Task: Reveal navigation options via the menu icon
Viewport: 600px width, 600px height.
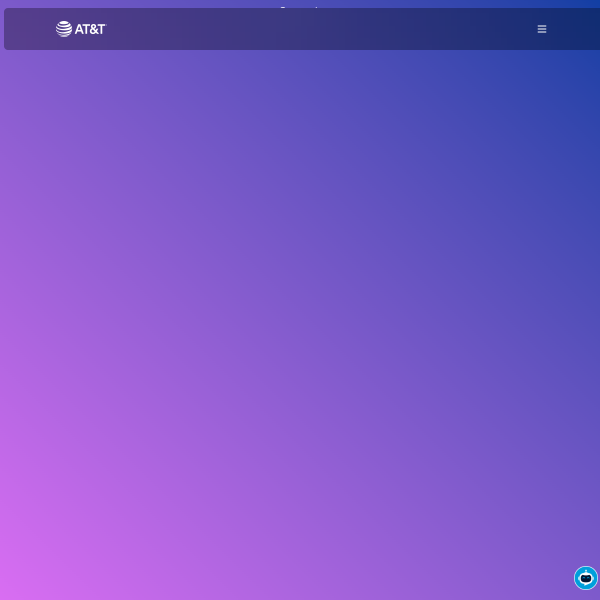Action: coord(542,29)
